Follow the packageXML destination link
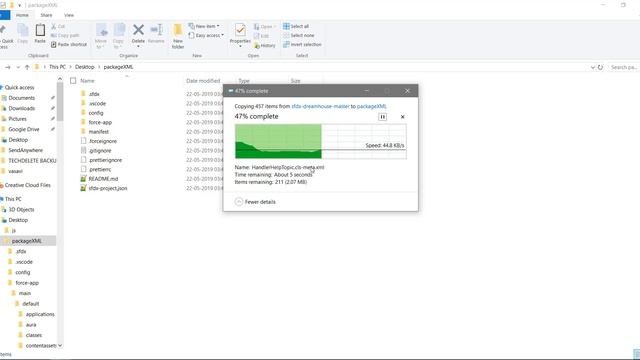Screen dimensions: 640x360 pyautogui.click(x=371, y=106)
